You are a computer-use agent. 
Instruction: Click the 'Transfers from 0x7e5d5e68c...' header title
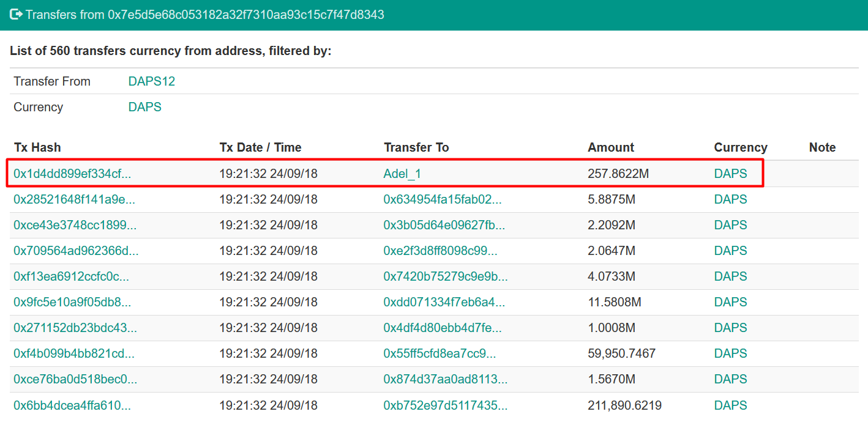click(205, 14)
